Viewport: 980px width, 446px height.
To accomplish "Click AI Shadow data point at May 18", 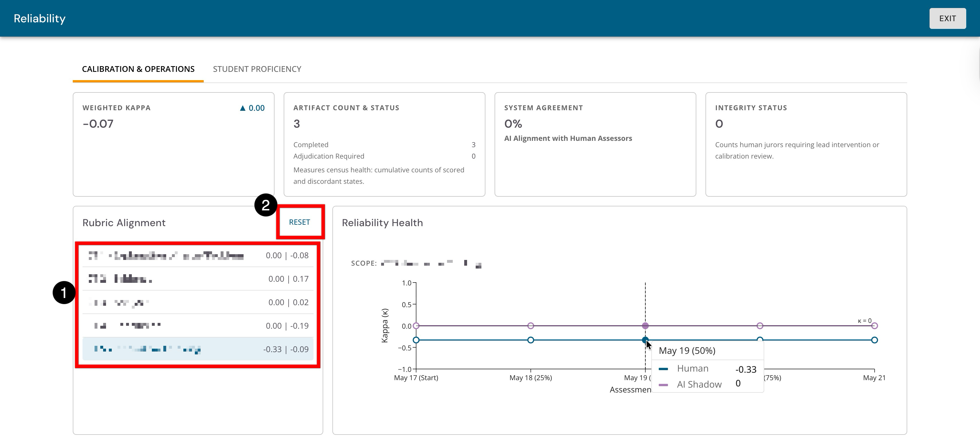I will pos(531,325).
